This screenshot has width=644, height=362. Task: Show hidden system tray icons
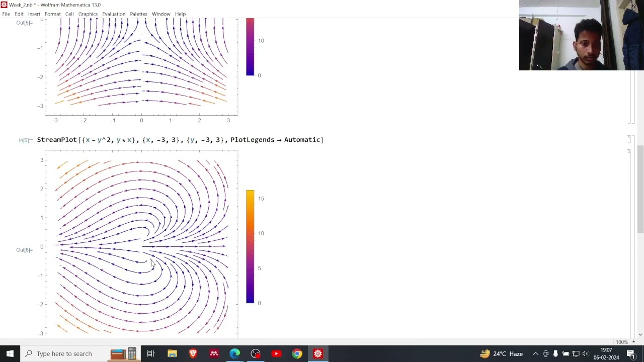click(535, 353)
